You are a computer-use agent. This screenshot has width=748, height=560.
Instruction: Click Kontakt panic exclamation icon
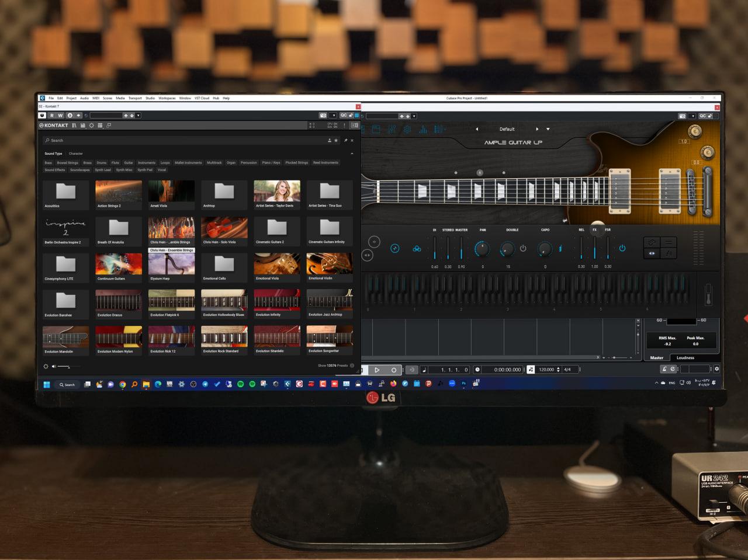[345, 125]
